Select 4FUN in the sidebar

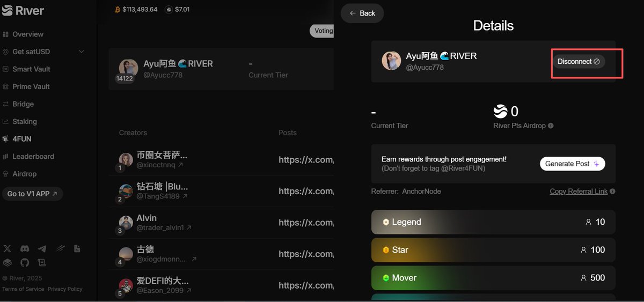[x=18, y=139]
